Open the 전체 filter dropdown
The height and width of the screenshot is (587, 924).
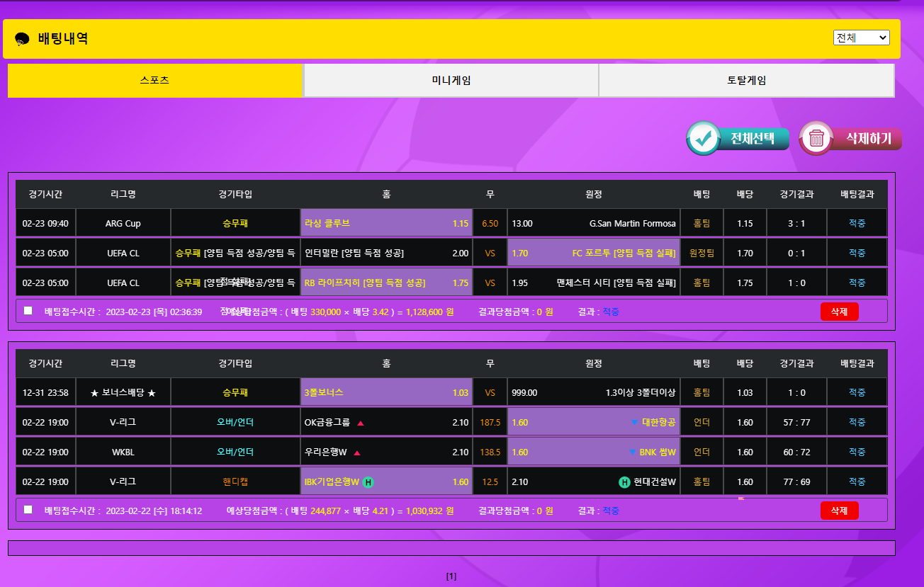[x=861, y=38]
